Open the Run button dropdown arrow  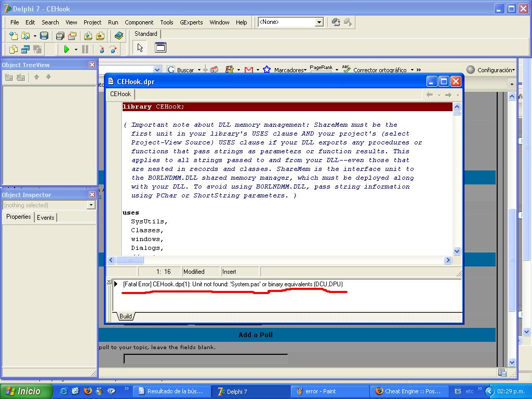pos(76,49)
